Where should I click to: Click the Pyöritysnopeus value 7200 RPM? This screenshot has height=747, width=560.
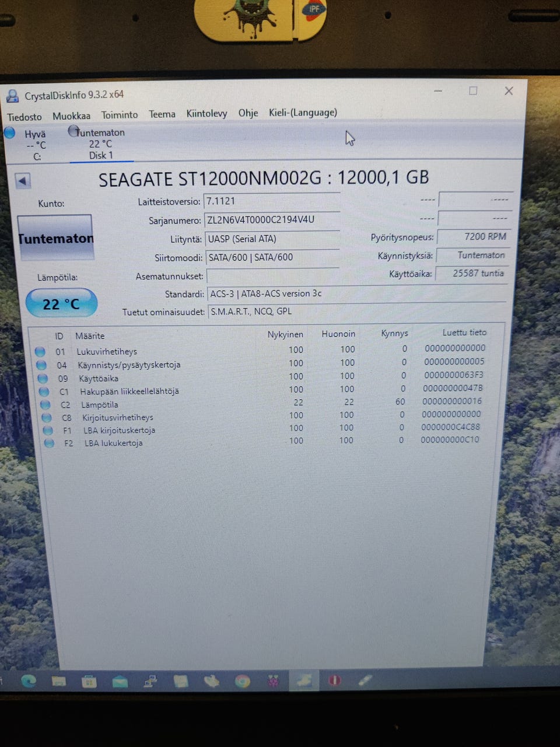pos(474,236)
